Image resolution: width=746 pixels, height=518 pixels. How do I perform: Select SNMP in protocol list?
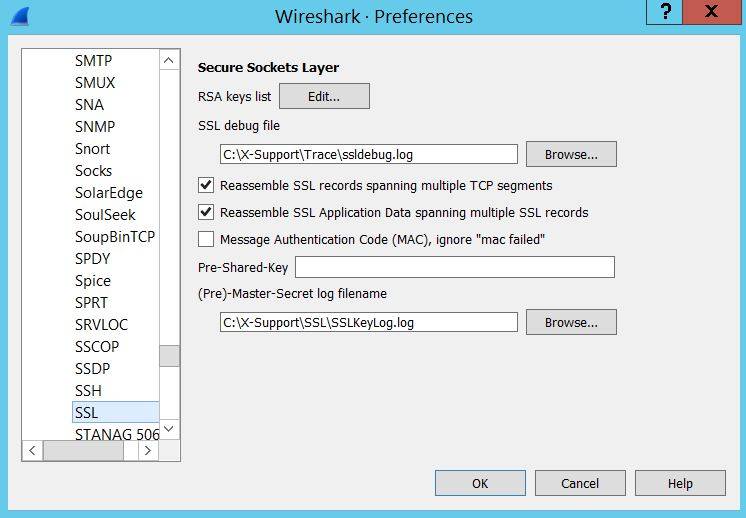95,127
